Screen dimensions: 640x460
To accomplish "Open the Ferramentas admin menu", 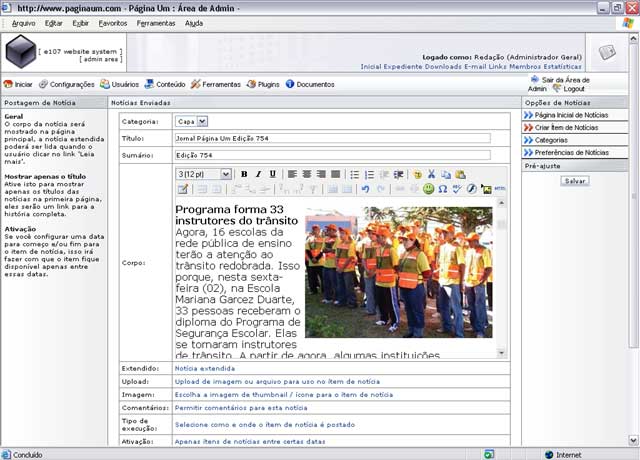I will pyautogui.click(x=216, y=84).
